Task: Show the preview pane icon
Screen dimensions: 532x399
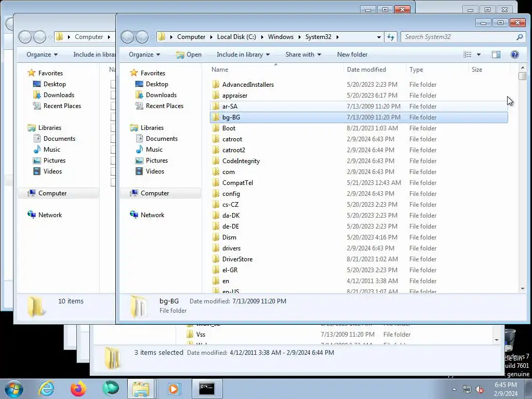Action: coord(496,54)
